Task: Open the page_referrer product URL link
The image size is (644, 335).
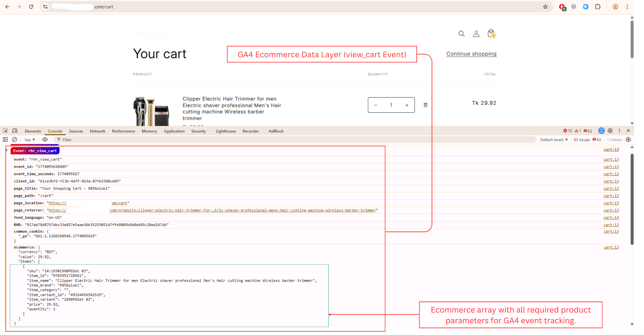Action: [x=212, y=210]
